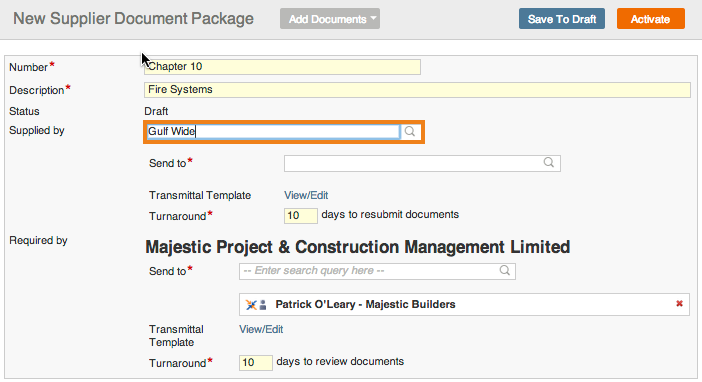The width and height of the screenshot is (702, 382).
Task: Click the Number field containing Chapter 10
Action: (x=282, y=67)
